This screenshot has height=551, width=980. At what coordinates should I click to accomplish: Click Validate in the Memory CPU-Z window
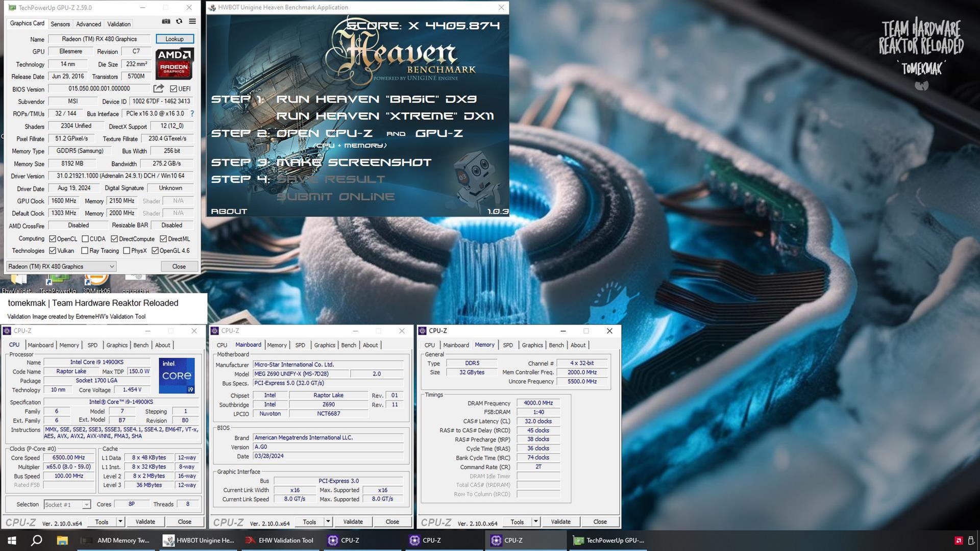coord(561,521)
